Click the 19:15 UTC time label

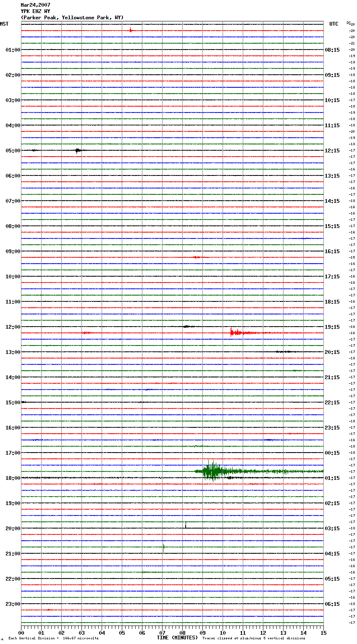(332, 327)
